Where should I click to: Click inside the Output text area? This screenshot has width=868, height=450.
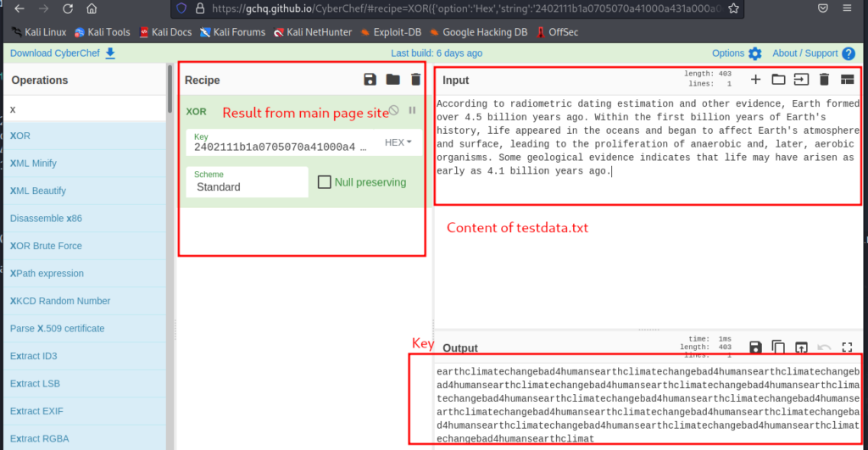(x=648, y=404)
